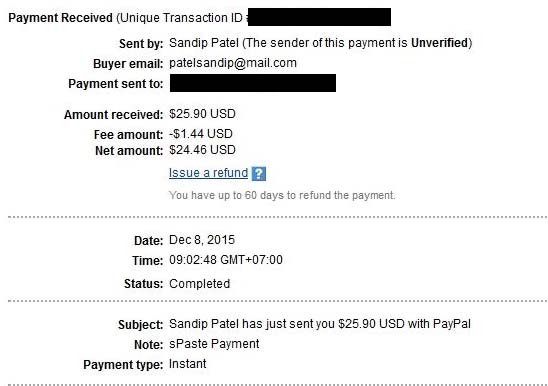Click the Issue a refund link
548x386 pixels.
click(208, 173)
